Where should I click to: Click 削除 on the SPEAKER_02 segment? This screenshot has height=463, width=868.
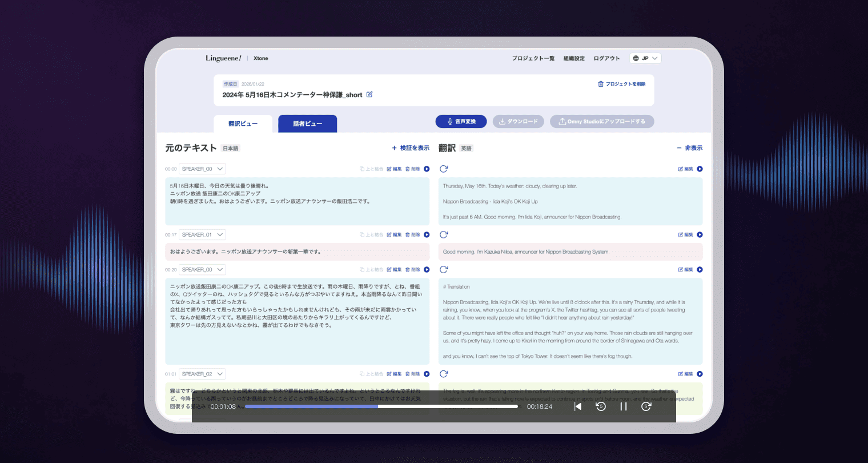[x=412, y=374]
